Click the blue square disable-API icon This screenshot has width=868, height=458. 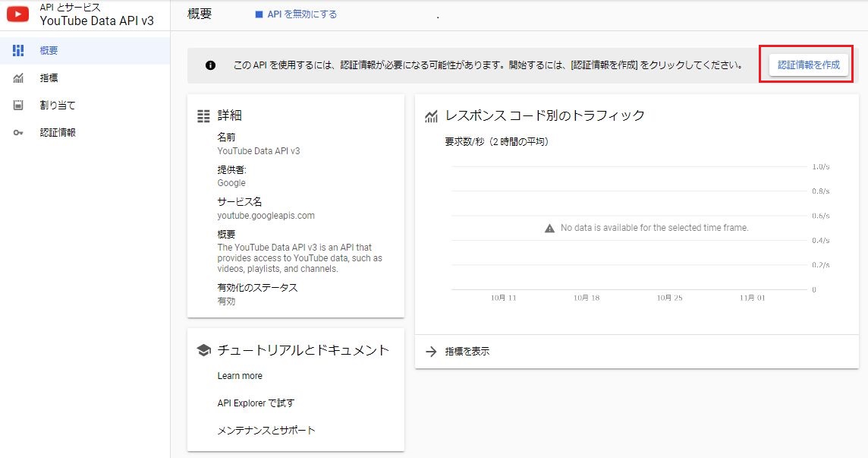[259, 14]
